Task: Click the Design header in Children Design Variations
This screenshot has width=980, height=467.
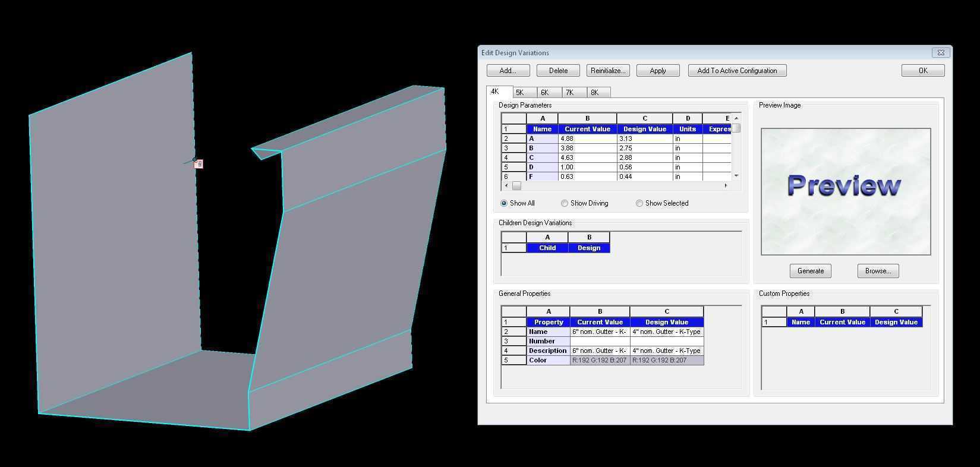Action: click(x=589, y=248)
